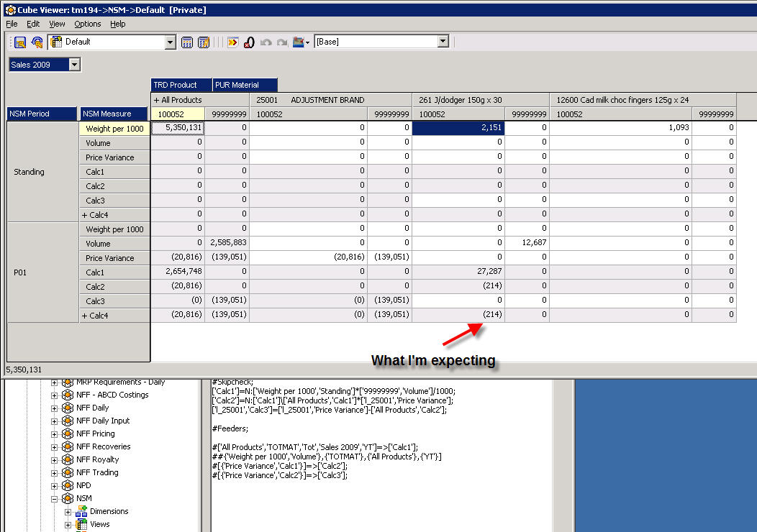This screenshot has height=532, width=757.
Task: Click the Dimensions folder icon under NSM
Action: [x=81, y=512]
